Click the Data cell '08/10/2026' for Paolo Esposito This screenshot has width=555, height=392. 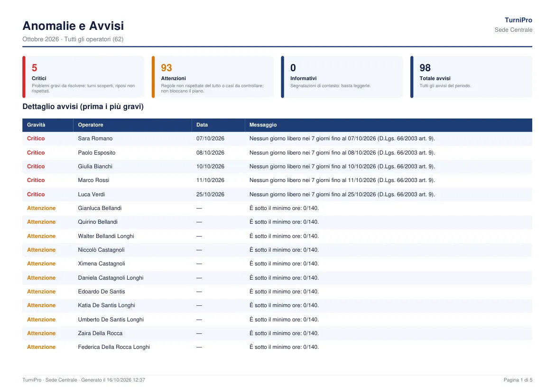(x=210, y=153)
